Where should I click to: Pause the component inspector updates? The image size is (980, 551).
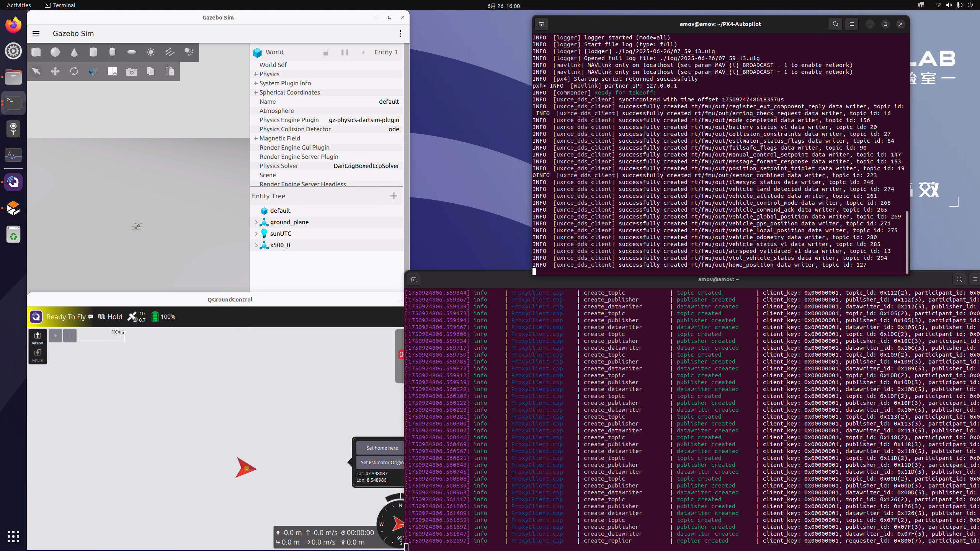(x=345, y=52)
